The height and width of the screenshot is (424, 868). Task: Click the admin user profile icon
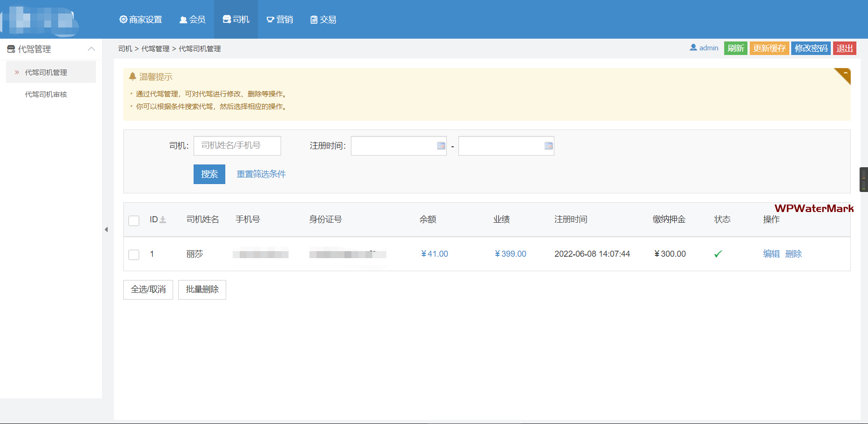(693, 48)
